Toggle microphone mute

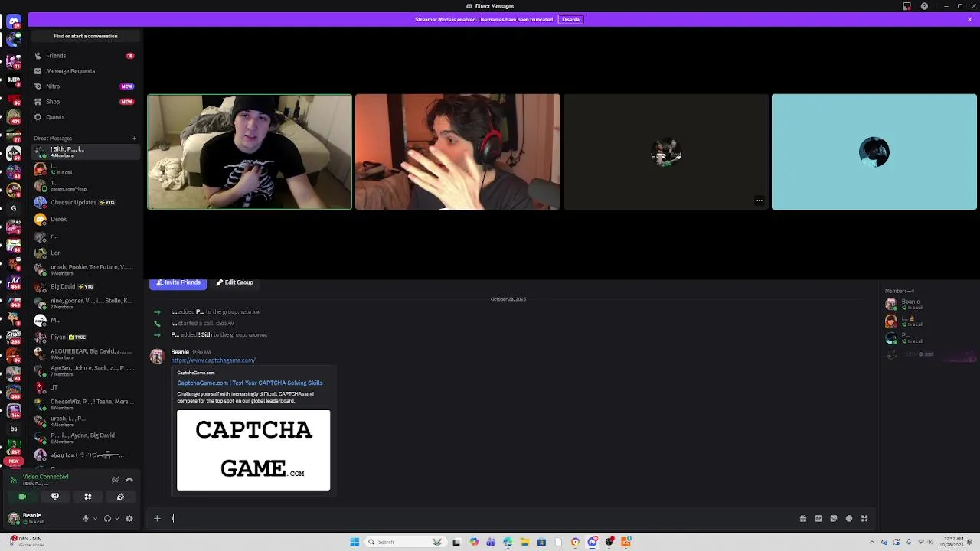click(86, 519)
